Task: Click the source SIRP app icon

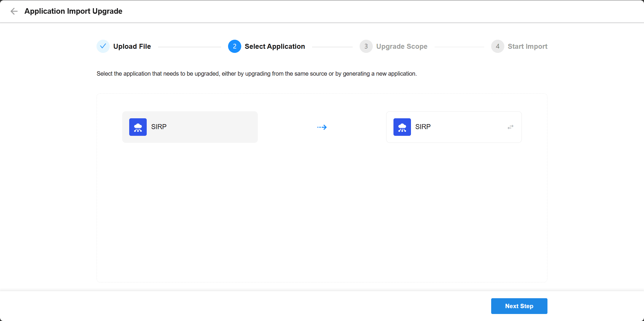Action: 138,127
